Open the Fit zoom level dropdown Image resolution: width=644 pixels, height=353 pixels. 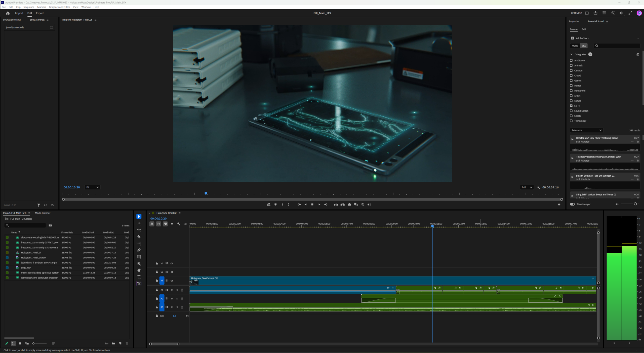point(92,187)
